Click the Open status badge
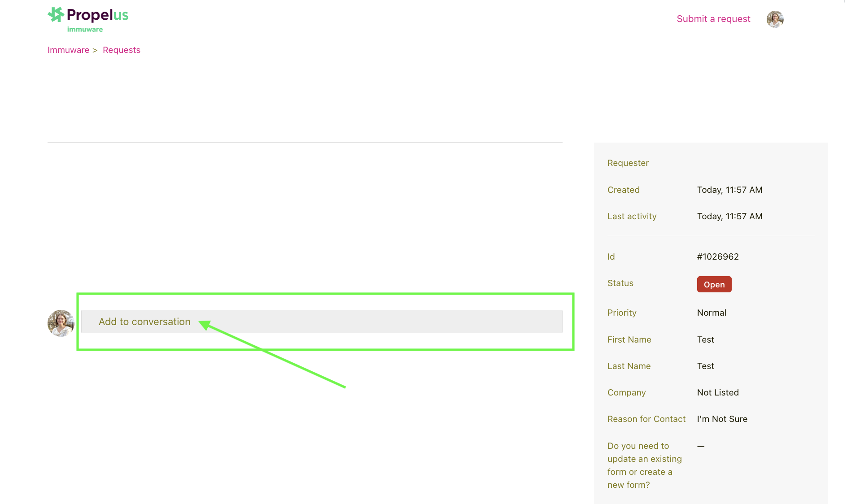 714,284
